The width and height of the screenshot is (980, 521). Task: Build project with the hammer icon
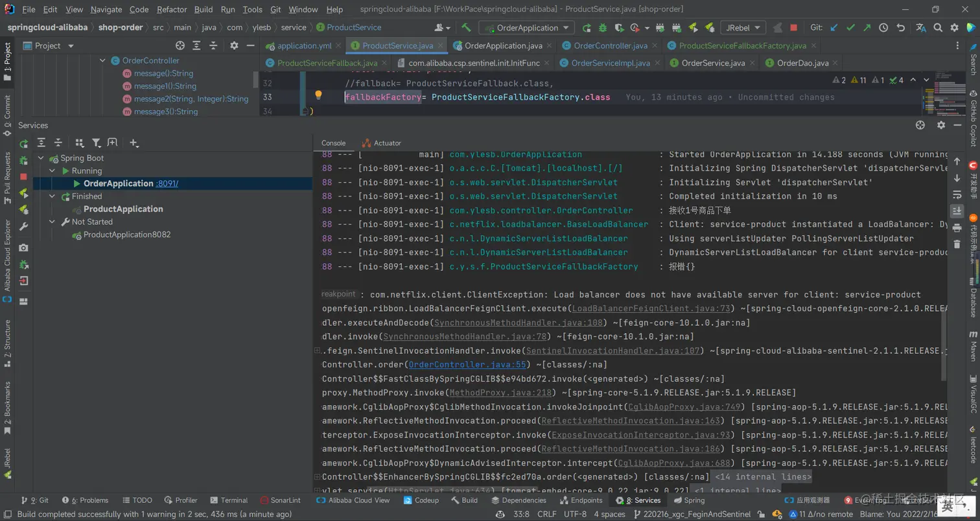(x=466, y=28)
